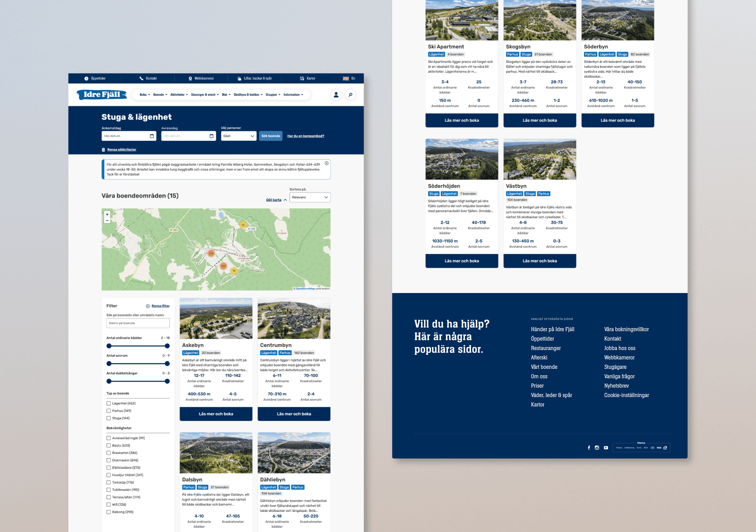The image size is (756, 532).
Task: Dismiss the construction notice with close icon
Action: pos(327,163)
